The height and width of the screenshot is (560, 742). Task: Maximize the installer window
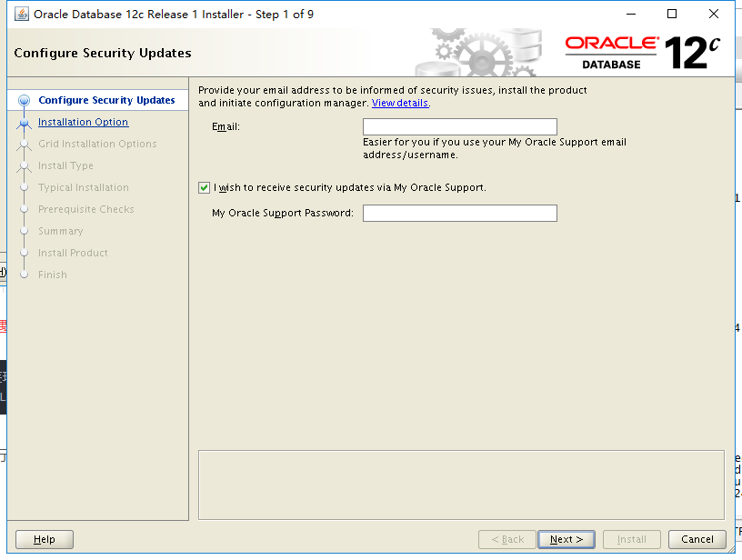[x=671, y=15]
